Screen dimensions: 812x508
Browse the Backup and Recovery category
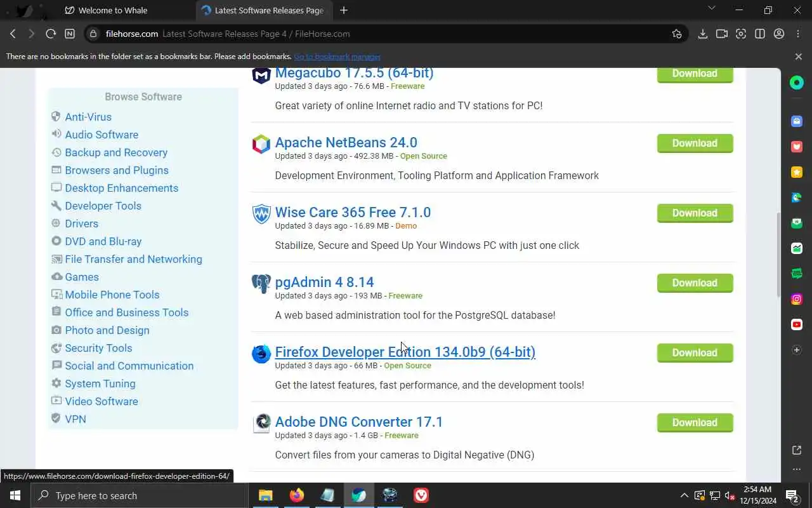click(116, 152)
